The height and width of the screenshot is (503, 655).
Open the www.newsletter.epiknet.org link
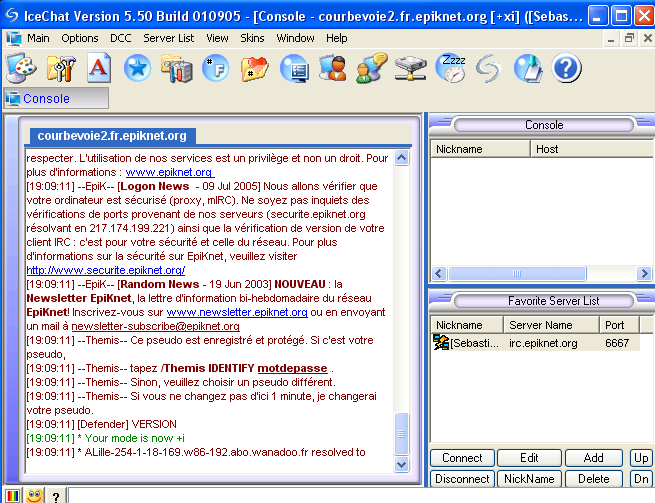237,312
